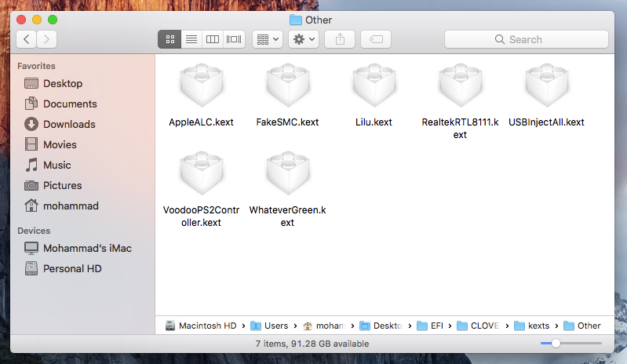Viewport: 627px width, 364px height.
Task: Click the Other folder icon in title bar
Action: [x=296, y=20]
